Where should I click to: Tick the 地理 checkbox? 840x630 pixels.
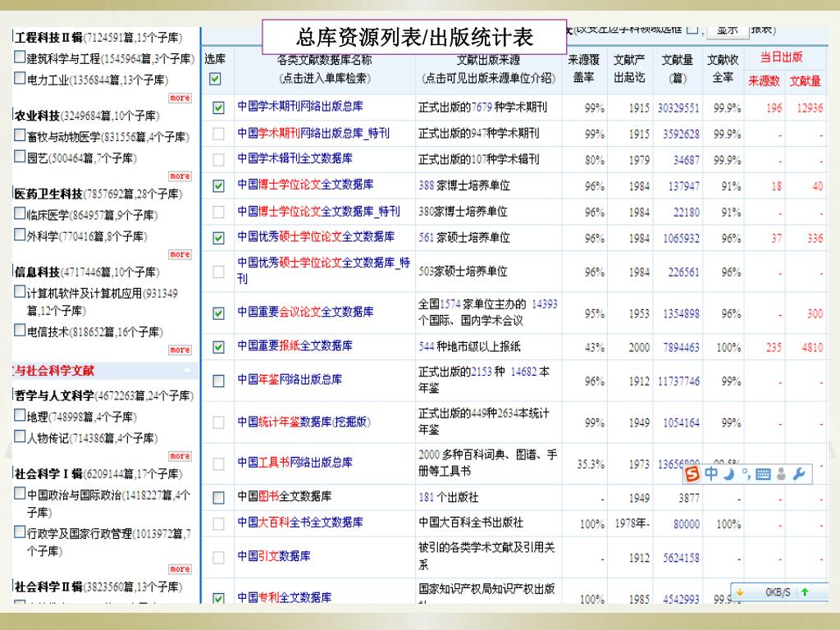tap(20, 415)
